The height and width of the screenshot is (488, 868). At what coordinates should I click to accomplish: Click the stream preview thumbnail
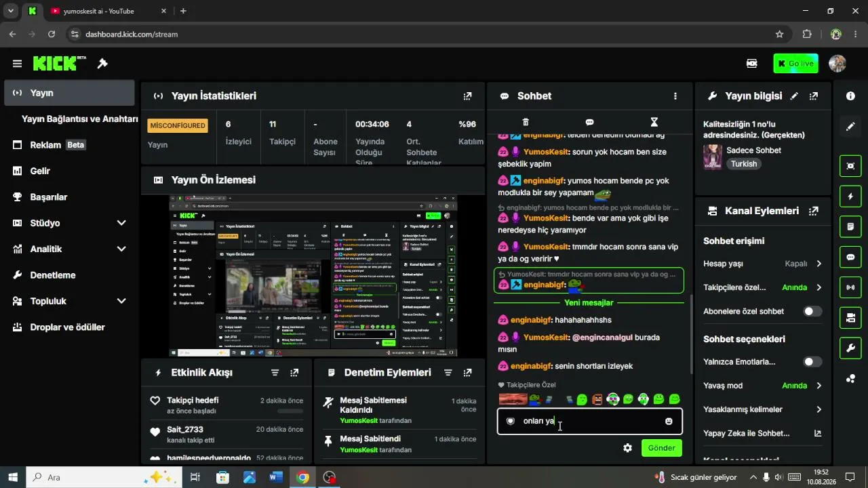pos(313,276)
